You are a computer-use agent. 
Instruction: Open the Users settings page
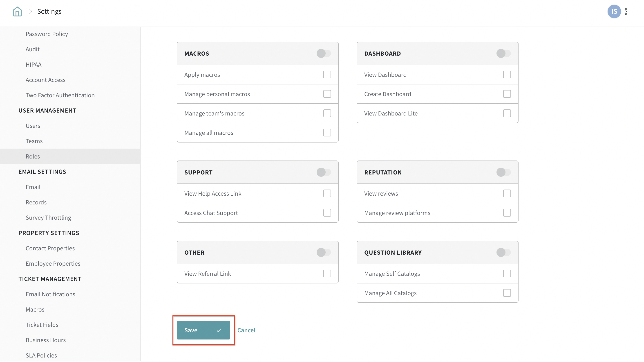pos(33,126)
